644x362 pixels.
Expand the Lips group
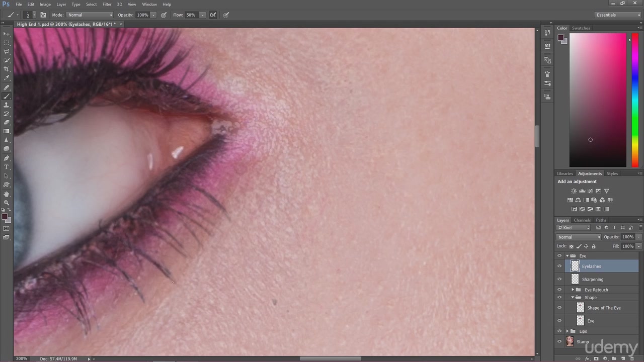(x=568, y=331)
